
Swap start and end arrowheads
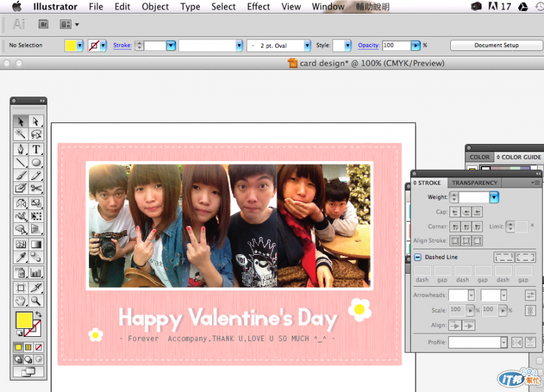click(x=530, y=295)
